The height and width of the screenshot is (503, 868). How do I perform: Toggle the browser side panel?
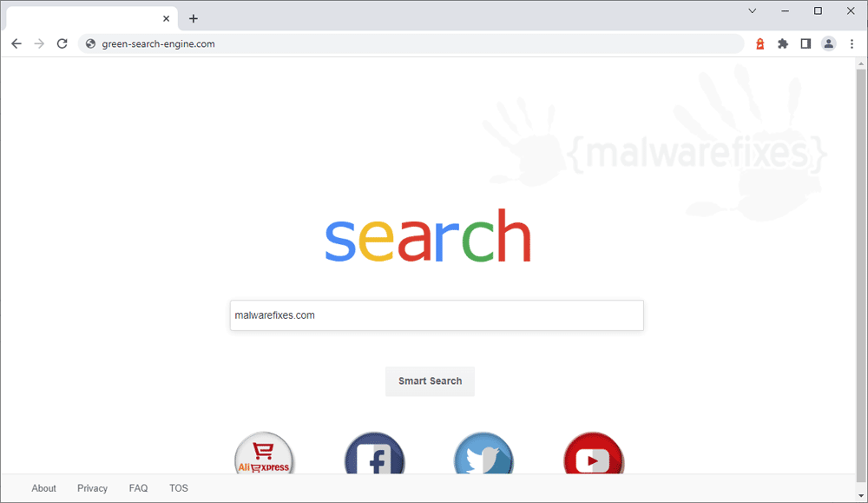click(x=806, y=43)
